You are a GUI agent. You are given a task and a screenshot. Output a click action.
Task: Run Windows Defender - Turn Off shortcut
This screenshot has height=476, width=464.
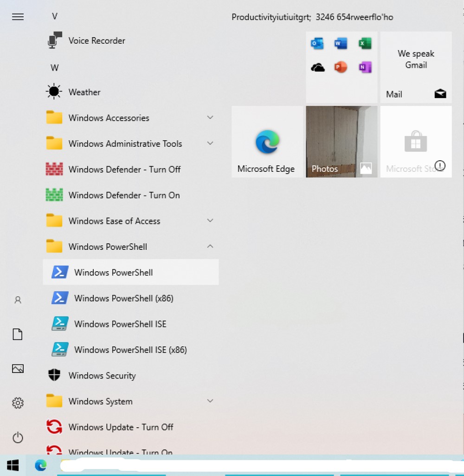(x=131, y=169)
